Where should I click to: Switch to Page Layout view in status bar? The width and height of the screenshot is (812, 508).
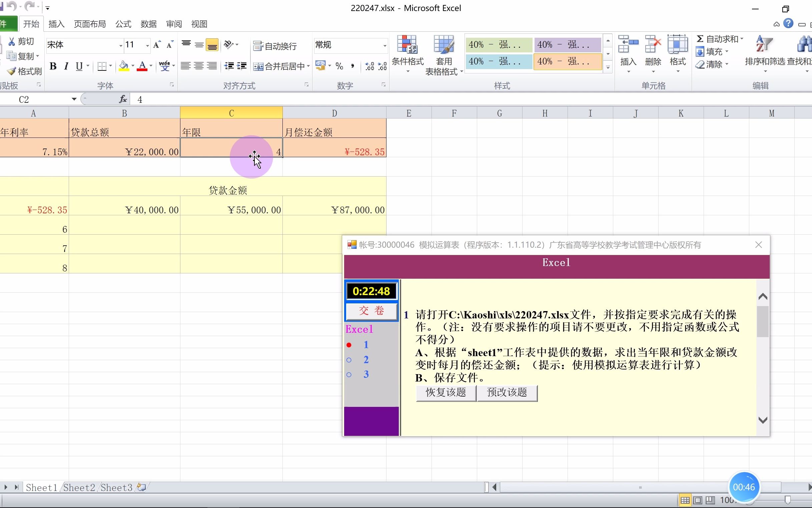tap(698, 500)
